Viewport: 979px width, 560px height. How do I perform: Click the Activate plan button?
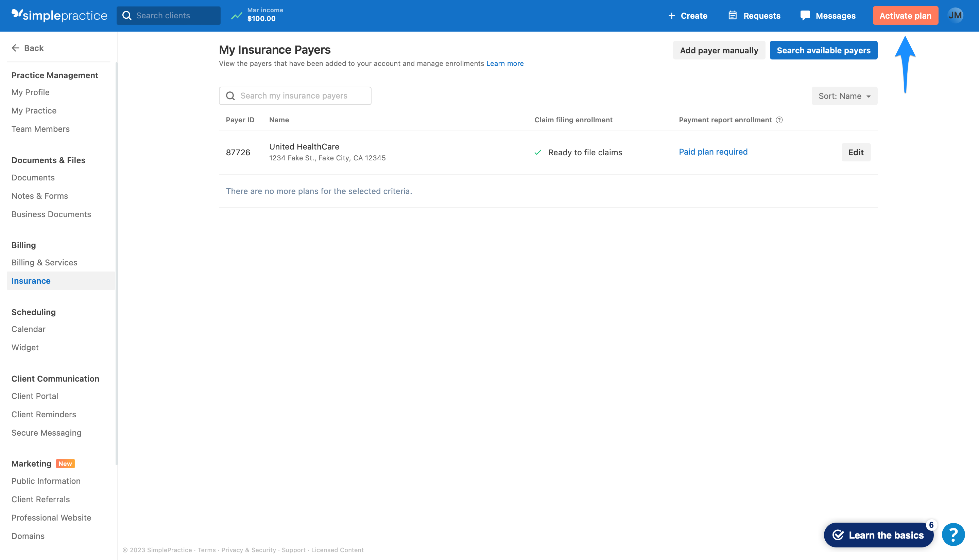point(905,15)
